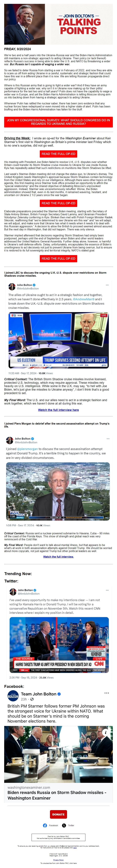117x868 pixels.
Task: Open the Washington Examiner Storm Shadow article headline
Action: click(57, 795)
